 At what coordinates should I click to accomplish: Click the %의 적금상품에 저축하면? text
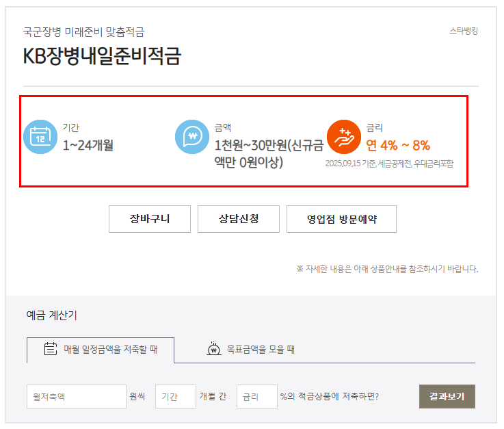point(330,396)
